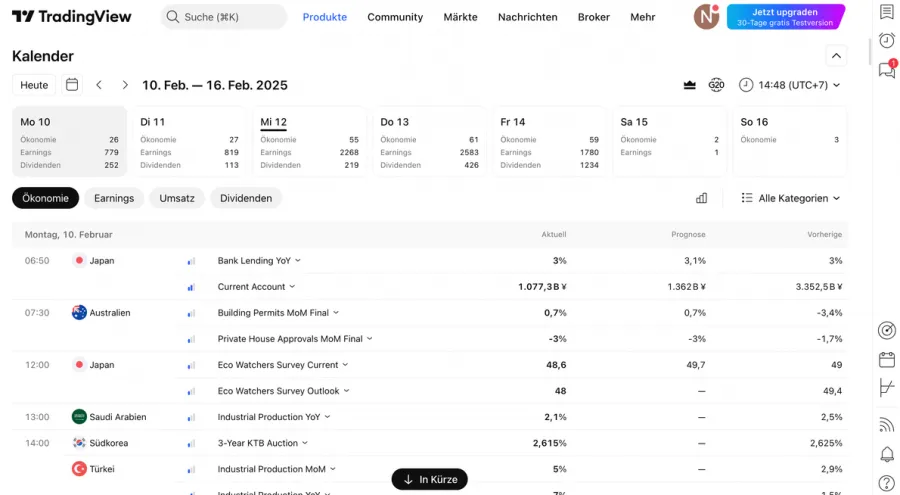Click the In Kürze button
Viewport: 900px width, 495px height.
(x=429, y=479)
